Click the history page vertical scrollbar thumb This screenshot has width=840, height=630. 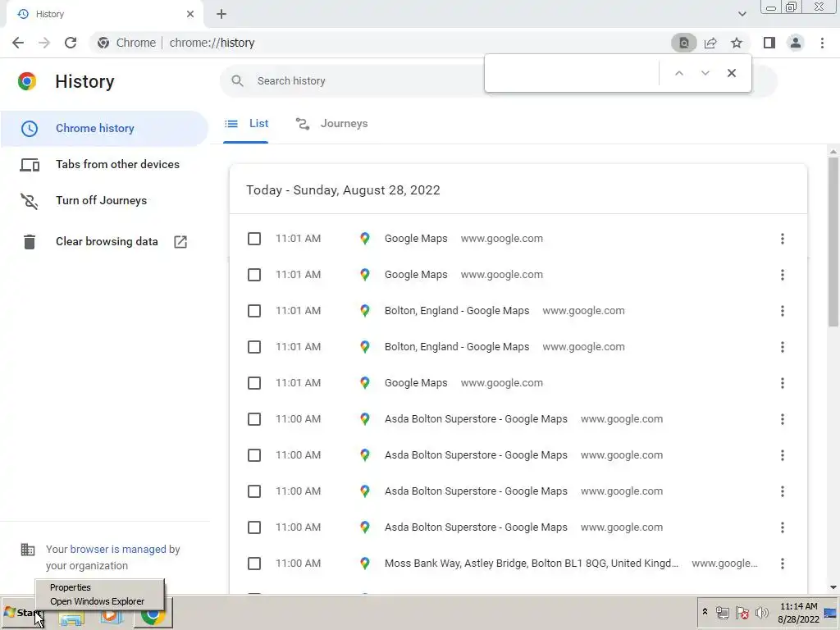click(x=833, y=241)
